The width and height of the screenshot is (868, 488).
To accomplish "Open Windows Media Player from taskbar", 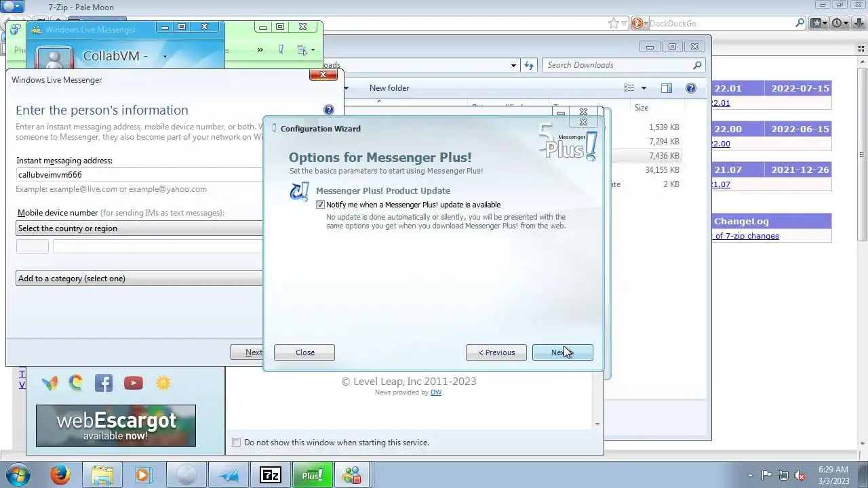I will point(142,475).
